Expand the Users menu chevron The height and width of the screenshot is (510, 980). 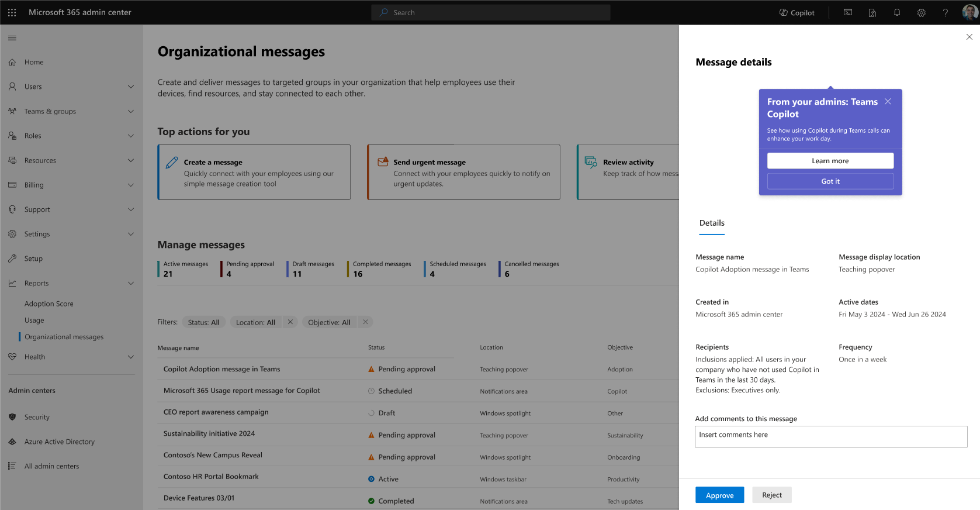[131, 87]
